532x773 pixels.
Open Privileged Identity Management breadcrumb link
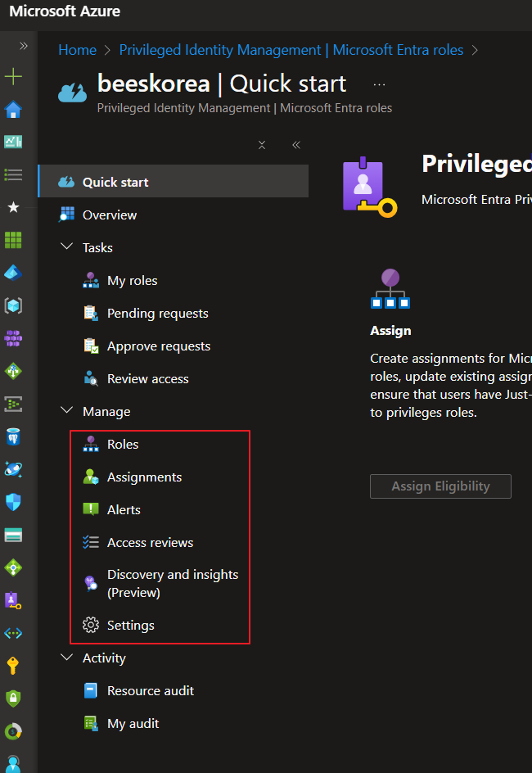pos(291,50)
